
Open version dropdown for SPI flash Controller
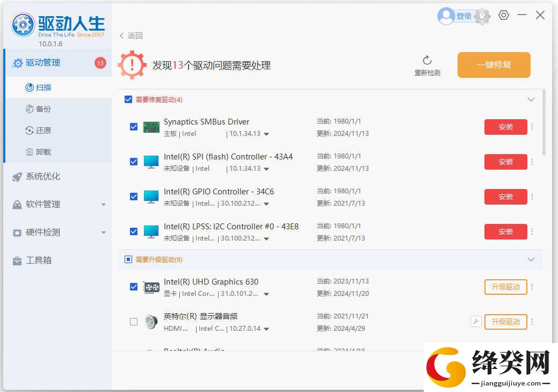pos(266,169)
